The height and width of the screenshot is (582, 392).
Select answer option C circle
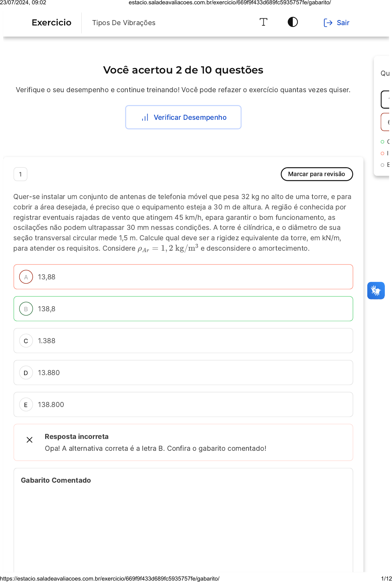[x=26, y=341]
